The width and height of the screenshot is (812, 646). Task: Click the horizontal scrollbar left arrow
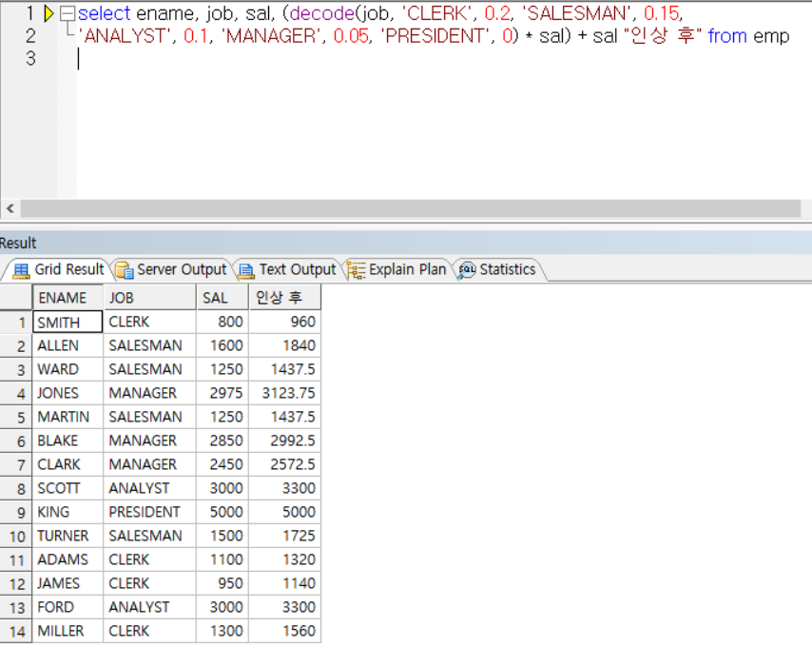coord(10,208)
